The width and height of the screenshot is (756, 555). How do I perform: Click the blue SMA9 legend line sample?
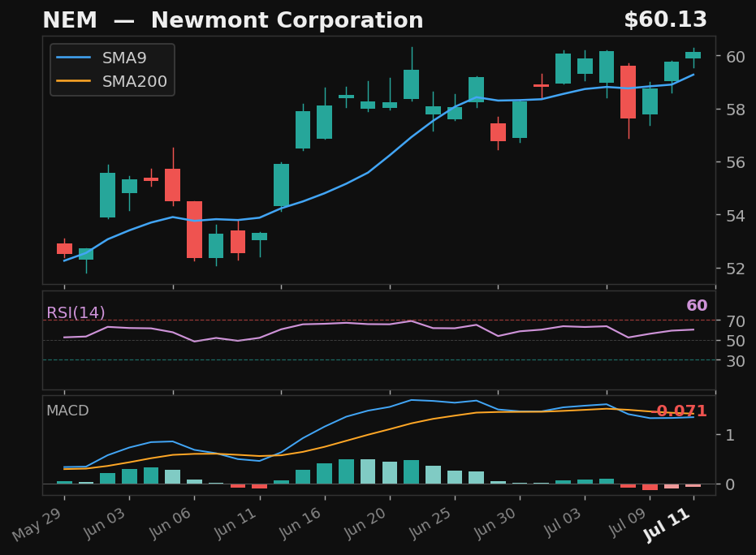(x=73, y=58)
